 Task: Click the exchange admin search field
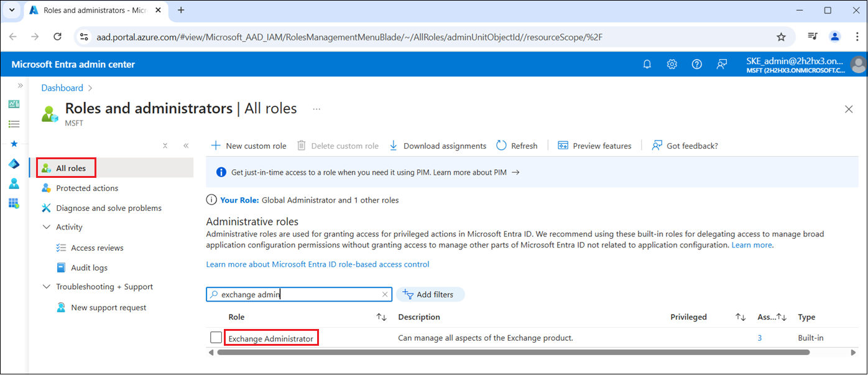[298, 295]
